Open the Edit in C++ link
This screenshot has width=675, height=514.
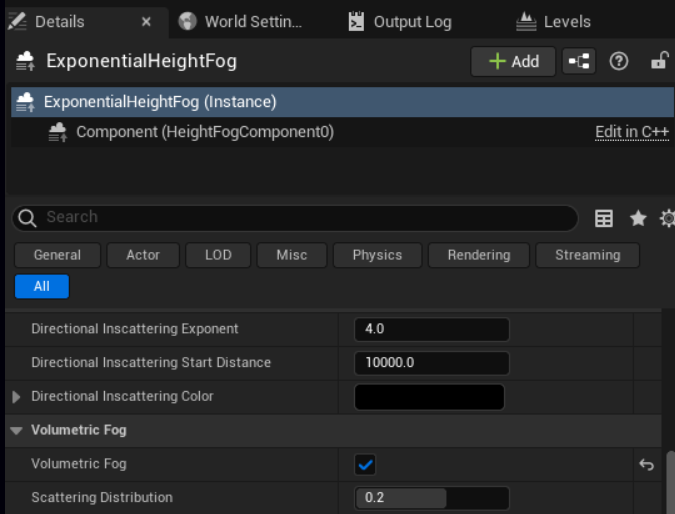[632, 132]
